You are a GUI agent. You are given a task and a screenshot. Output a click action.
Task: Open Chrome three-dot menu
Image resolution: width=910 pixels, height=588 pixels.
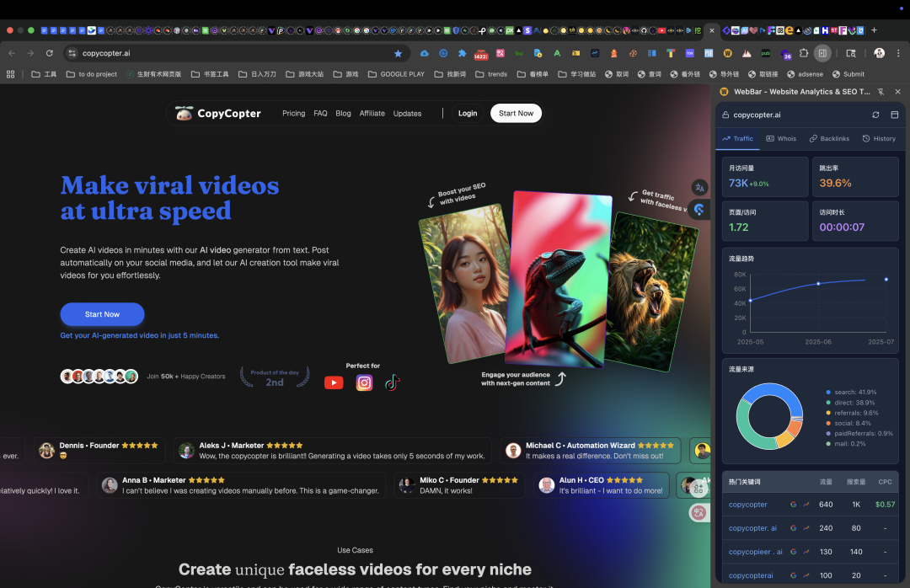898,53
